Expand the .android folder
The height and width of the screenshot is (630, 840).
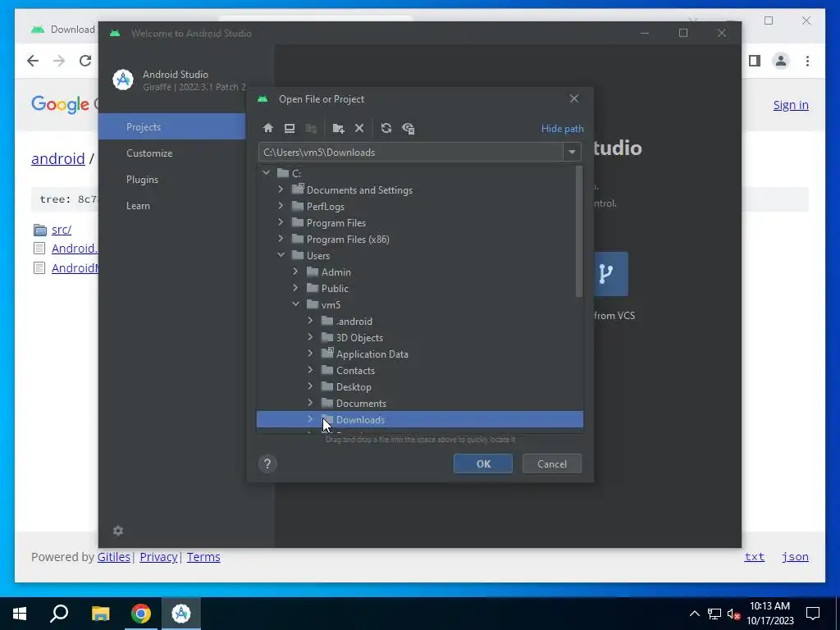pyautogui.click(x=310, y=321)
